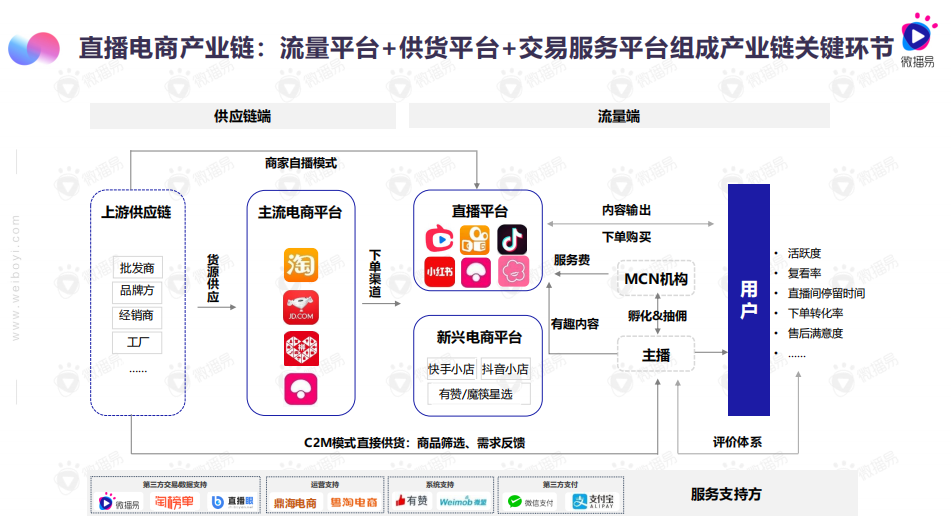
Task: Click the pink flower icon in 直播平台
Action: click(x=513, y=272)
